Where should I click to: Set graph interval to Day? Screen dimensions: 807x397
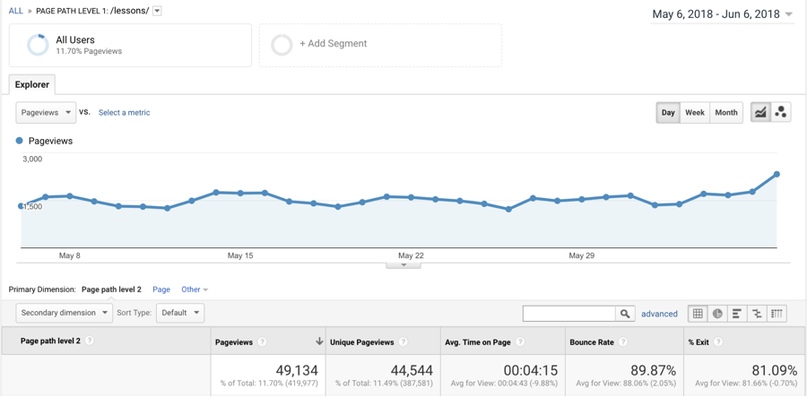668,112
